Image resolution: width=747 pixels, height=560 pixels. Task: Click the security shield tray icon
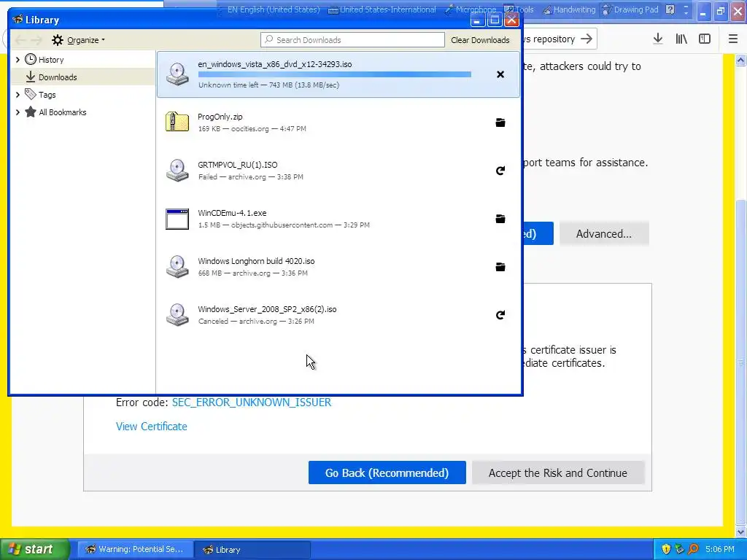click(x=666, y=549)
